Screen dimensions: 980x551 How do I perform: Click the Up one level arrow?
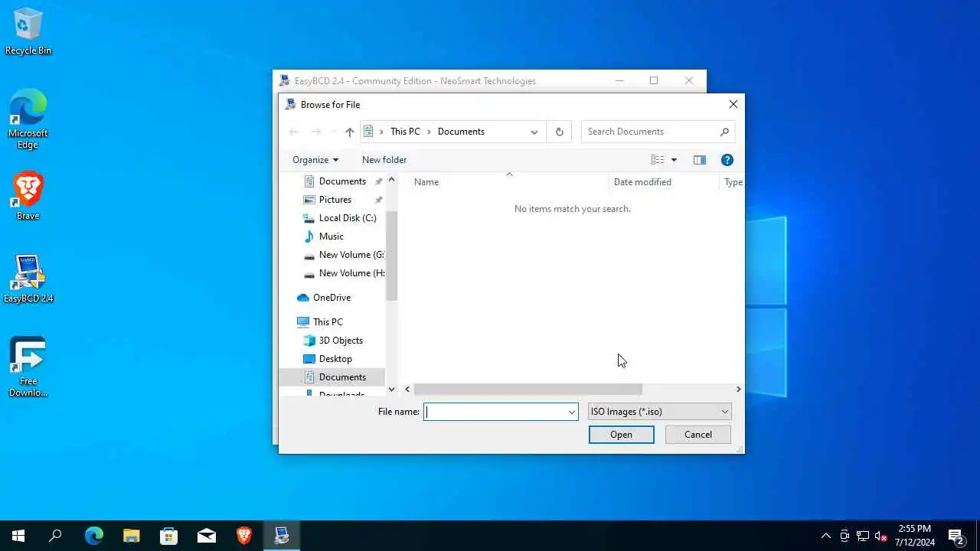point(350,132)
